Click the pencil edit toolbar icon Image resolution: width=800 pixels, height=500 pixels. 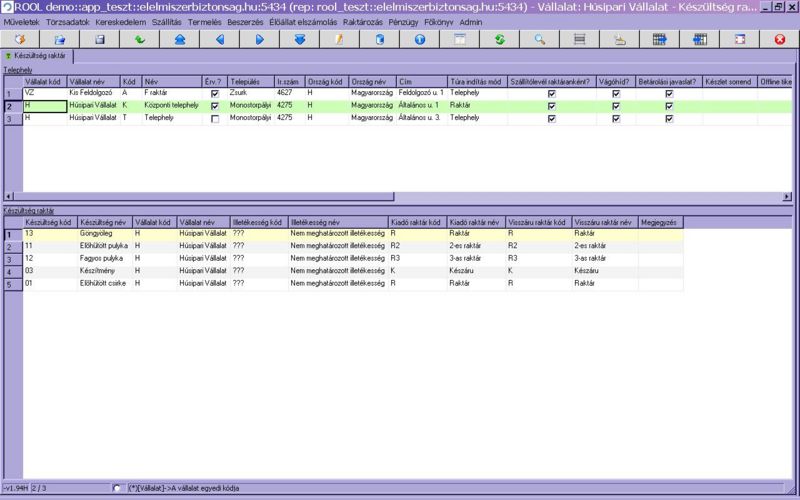click(339, 39)
